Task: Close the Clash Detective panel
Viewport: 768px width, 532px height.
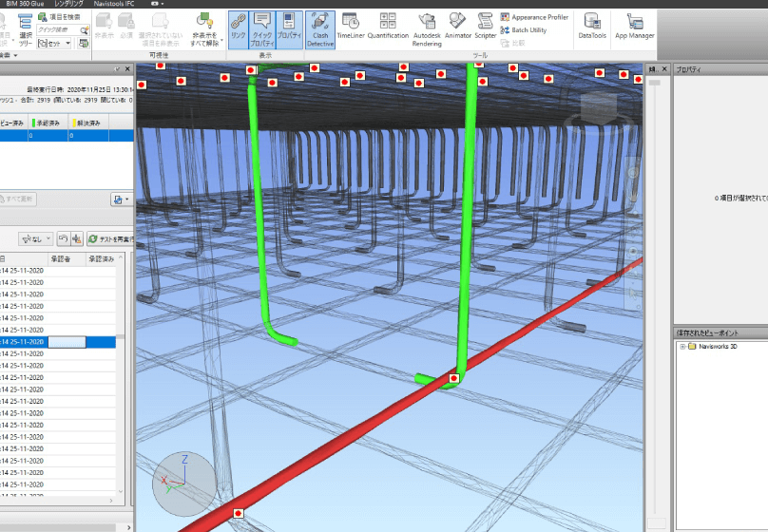Action: click(127, 69)
